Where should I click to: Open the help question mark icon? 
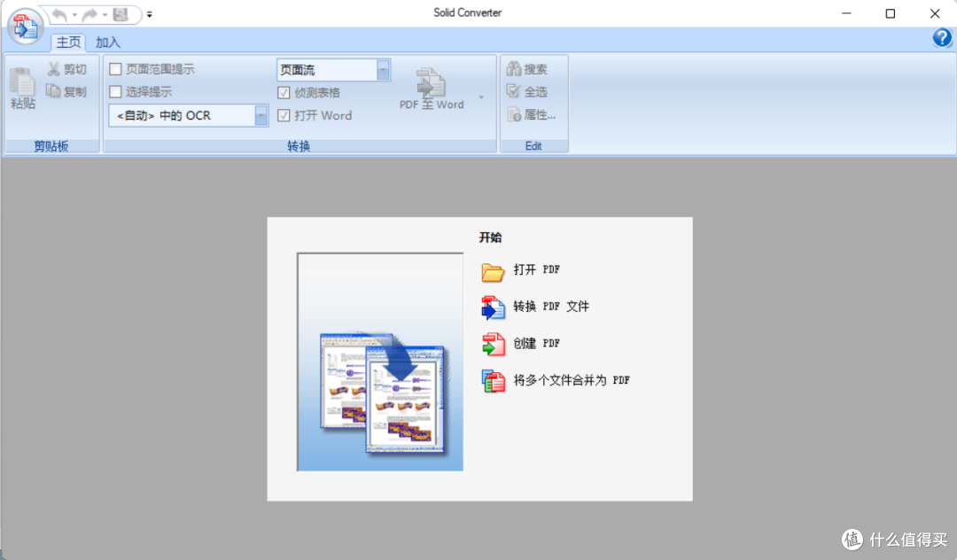coord(942,38)
